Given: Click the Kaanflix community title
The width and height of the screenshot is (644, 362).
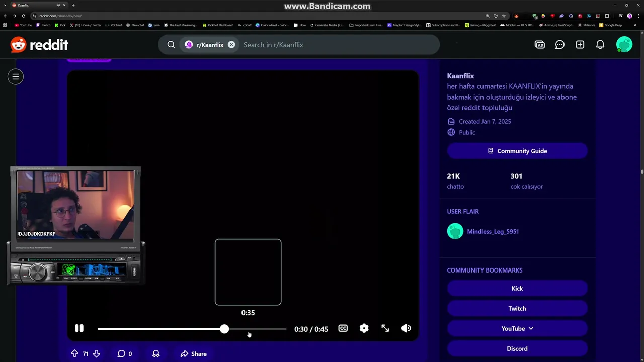Looking at the screenshot, I should point(460,76).
